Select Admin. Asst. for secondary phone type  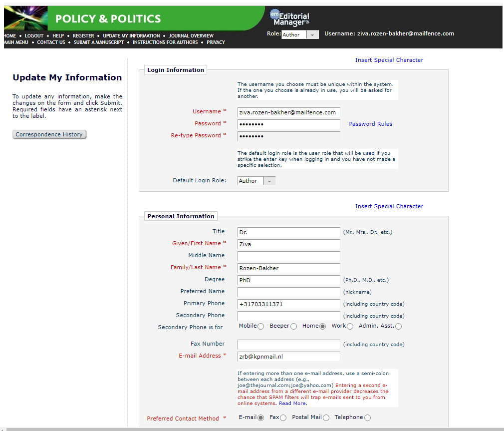tap(398, 326)
